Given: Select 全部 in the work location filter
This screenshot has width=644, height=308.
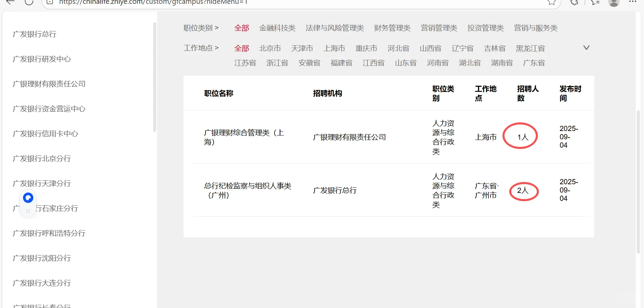Looking at the screenshot, I should point(242,48).
